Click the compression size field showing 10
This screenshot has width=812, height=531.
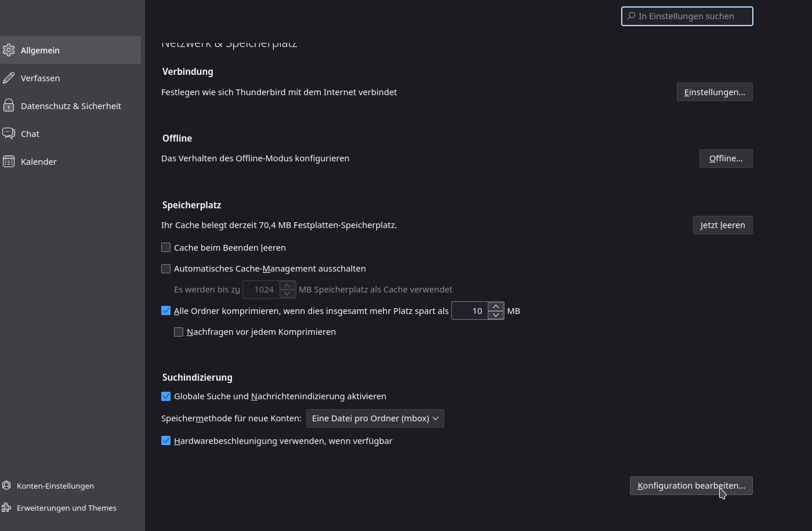(x=470, y=311)
